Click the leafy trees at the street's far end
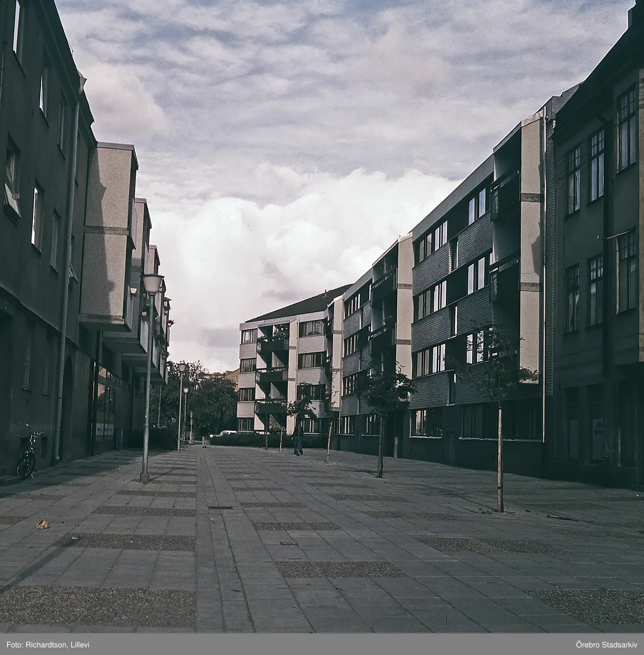This screenshot has width=644, height=655. (210, 398)
